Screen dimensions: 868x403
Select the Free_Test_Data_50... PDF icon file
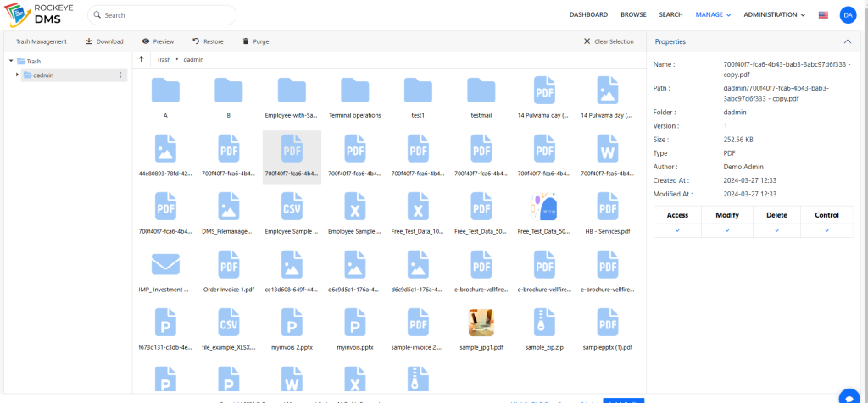click(x=481, y=213)
